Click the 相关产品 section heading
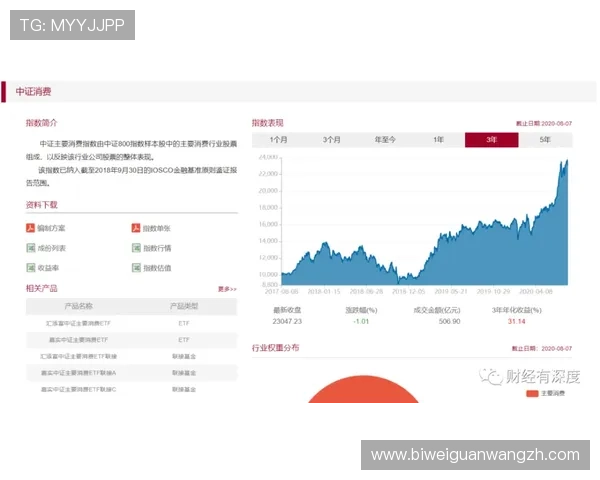The width and height of the screenshot is (600, 480). pyautogui.click(x=41, y=288)
